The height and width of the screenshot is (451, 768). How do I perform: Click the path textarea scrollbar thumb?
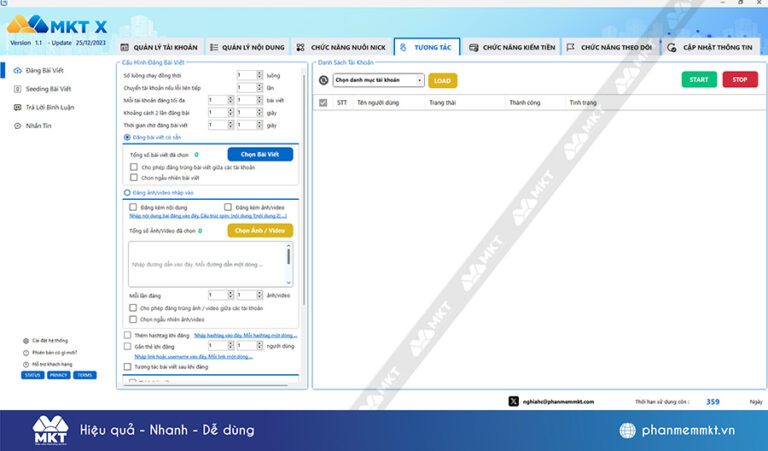point(288,257)
